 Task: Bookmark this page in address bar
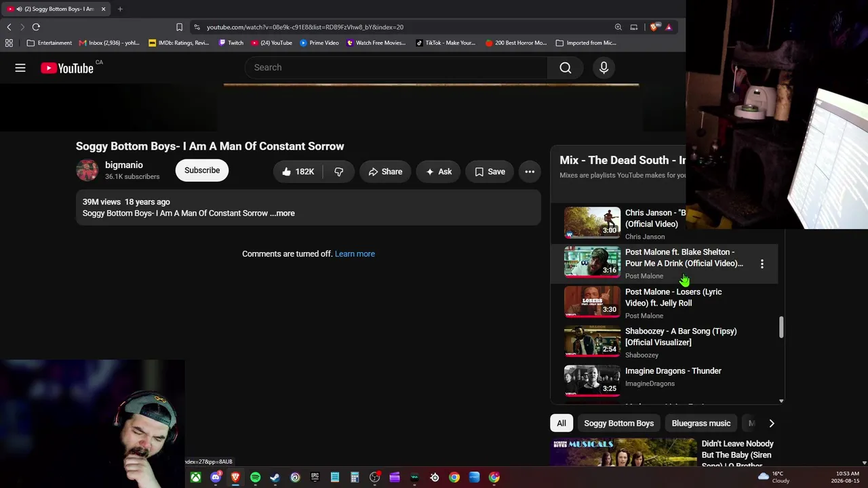coord(179,27)
